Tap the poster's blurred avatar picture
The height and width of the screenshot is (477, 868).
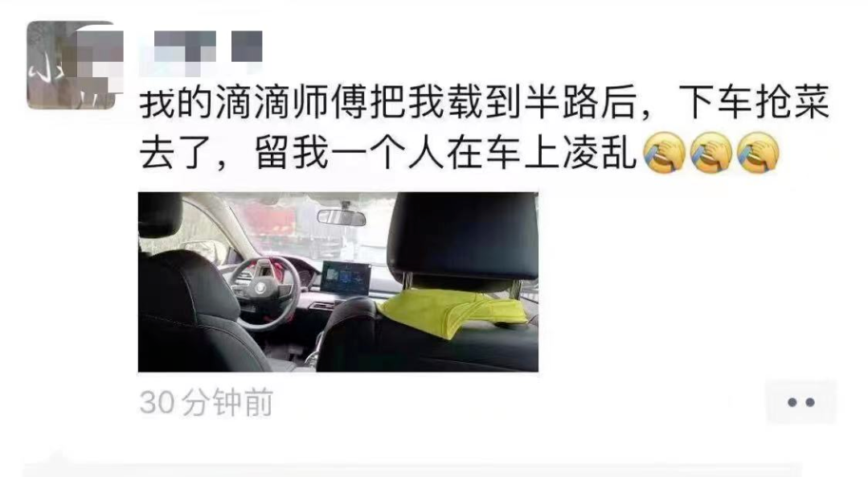point(72,65)
